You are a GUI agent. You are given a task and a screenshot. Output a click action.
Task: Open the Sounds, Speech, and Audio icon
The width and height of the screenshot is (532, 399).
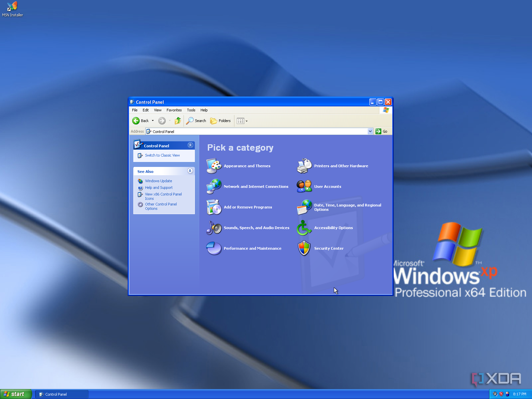pos(214,228)
